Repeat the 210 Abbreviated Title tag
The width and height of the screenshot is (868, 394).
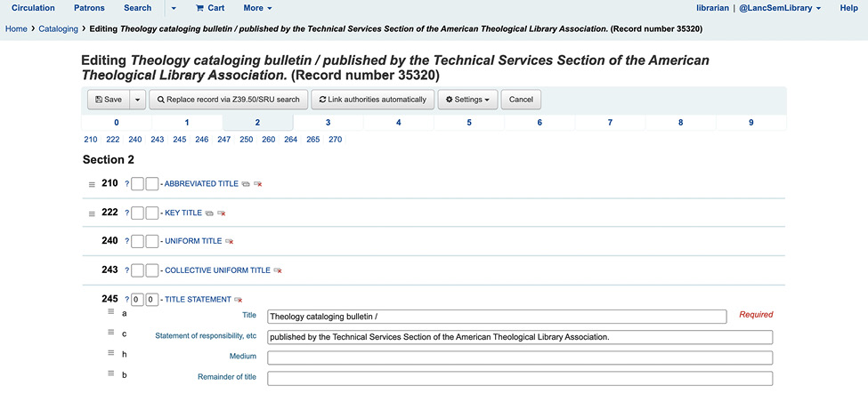pos(246,184)
